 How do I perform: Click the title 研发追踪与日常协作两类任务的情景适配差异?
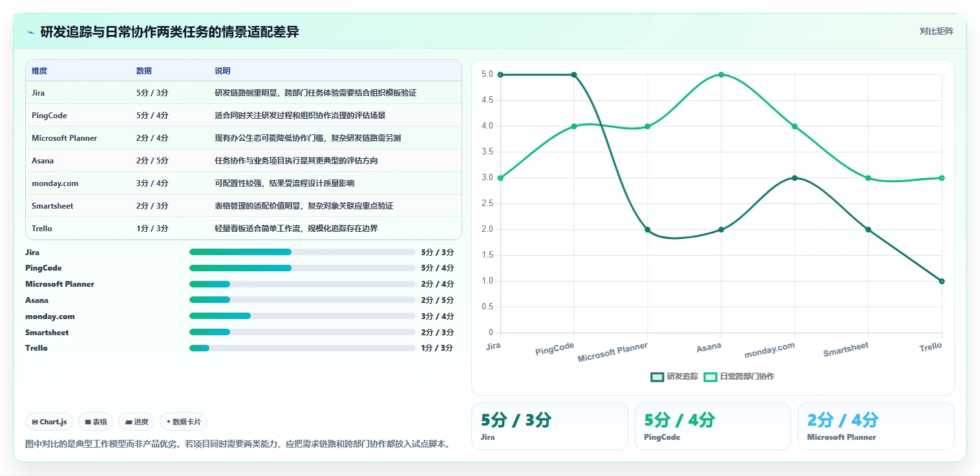pos(170,32)
